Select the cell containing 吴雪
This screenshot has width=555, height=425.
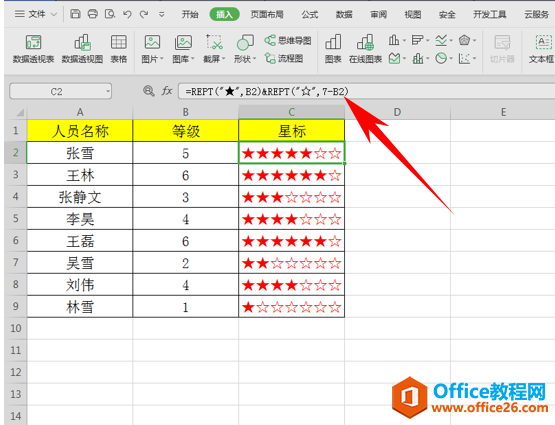[80, 263]
